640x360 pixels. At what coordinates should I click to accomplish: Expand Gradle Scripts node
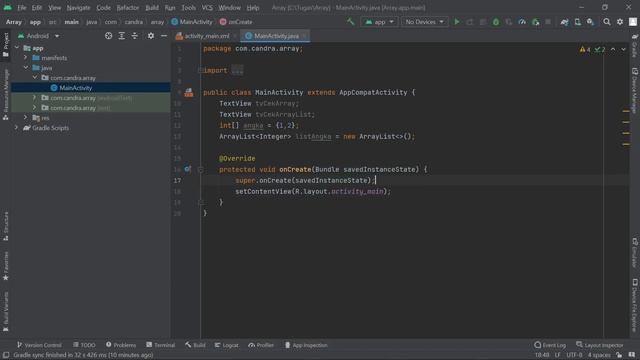[17, 128]
